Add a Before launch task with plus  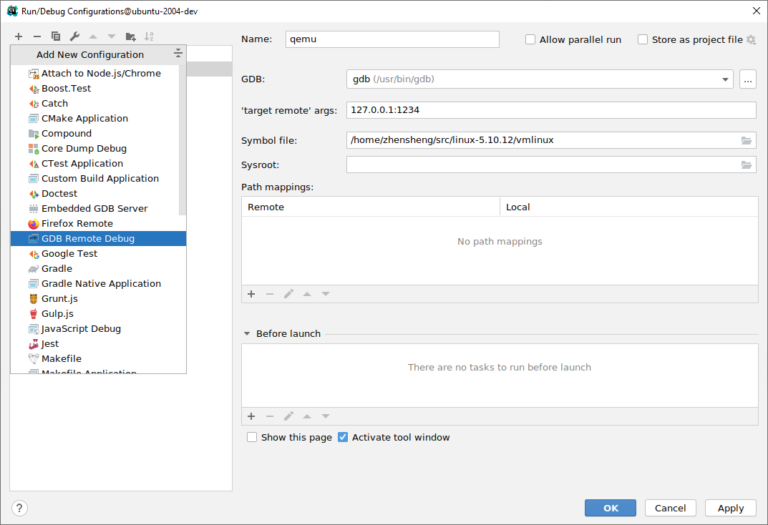[x=251, y=416]
